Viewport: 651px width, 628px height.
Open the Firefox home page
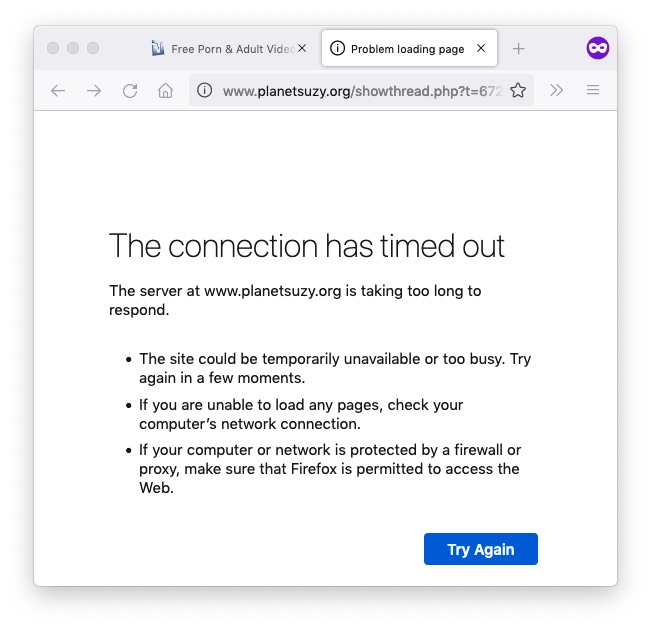165,90
